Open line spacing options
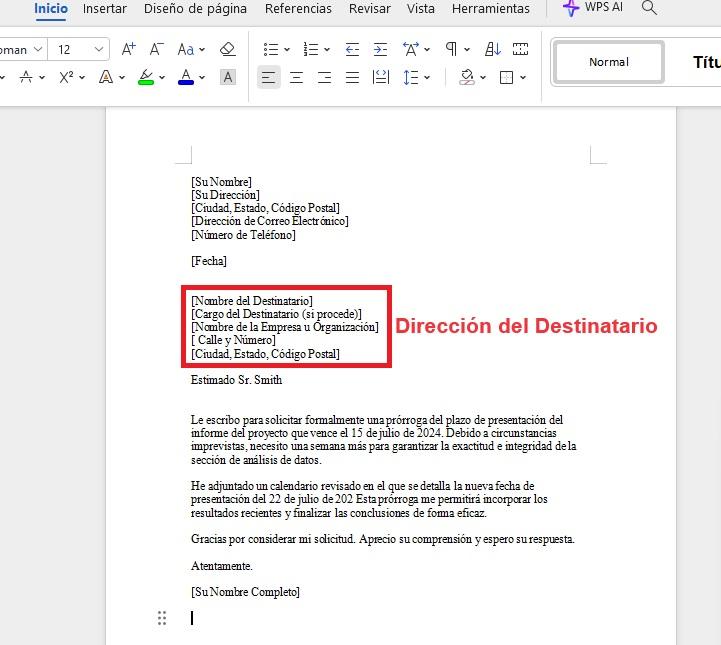The width and height of the screenshot is (721, 645). (x=411, y=77)
